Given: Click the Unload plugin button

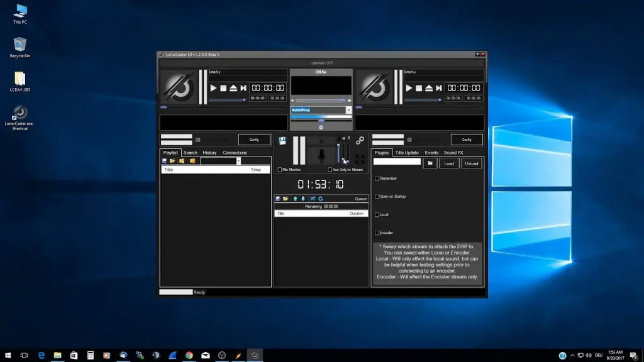Looking at the screenshot, I should [471, 163].
